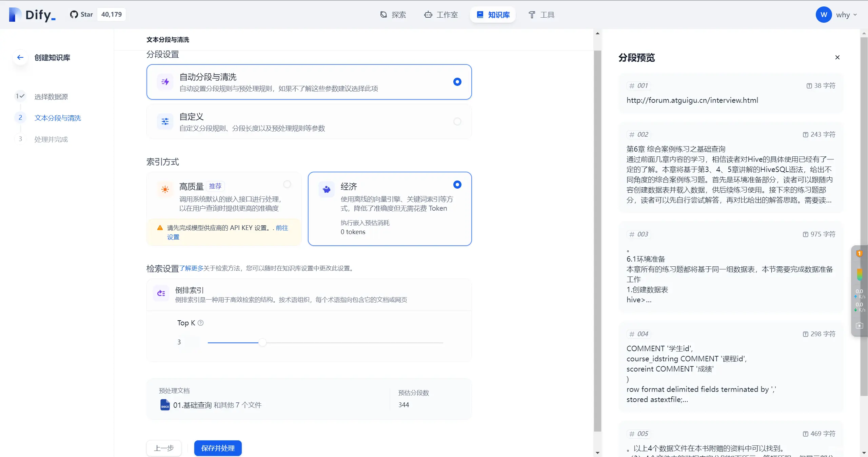The height and width of the screenshot is (457, 868).
Task: Click the API KEY warning triangle icon
Action: click(160, 228)
